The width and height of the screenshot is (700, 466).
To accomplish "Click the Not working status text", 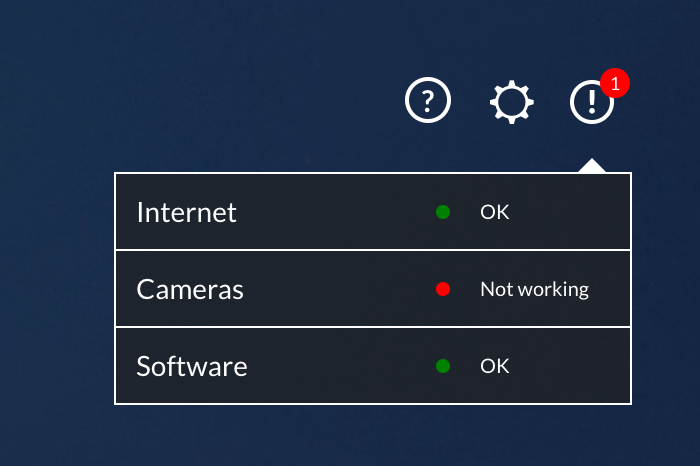I will pyautogui.click(x=534, y=290).
